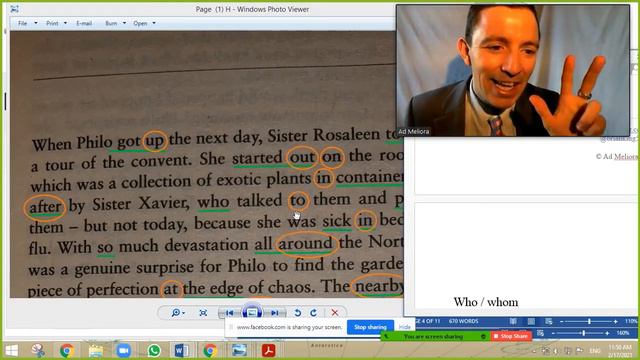Open the first Chrome taskbar icon
This screenshot has width=640, height=360.
point(67,351)
